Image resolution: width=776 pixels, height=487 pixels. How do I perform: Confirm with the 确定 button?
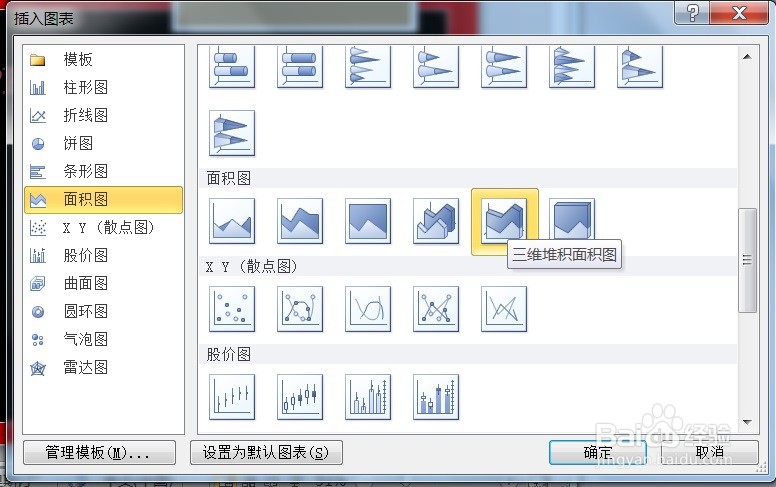click(x=598, y=452)
